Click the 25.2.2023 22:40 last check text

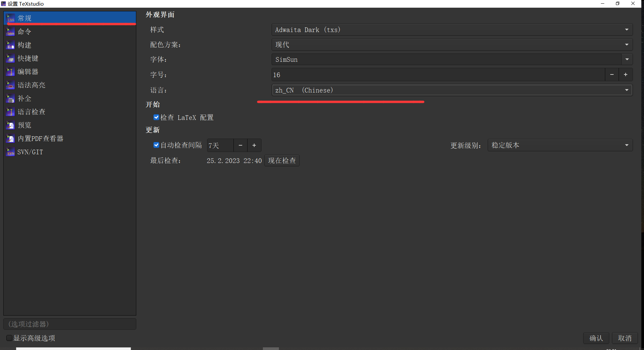[x=234, y=161]
